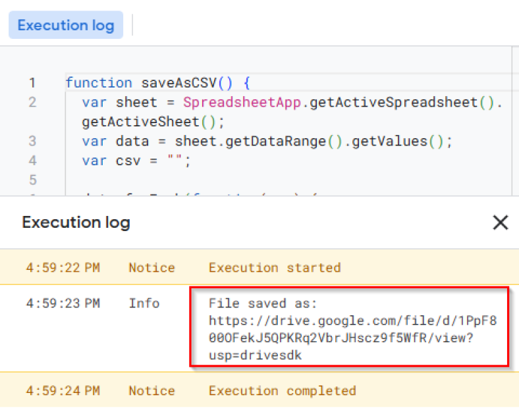519x420 pixels.
Task: Click the 4:59:22 PM timestamp
Action: tap(63, 267)
